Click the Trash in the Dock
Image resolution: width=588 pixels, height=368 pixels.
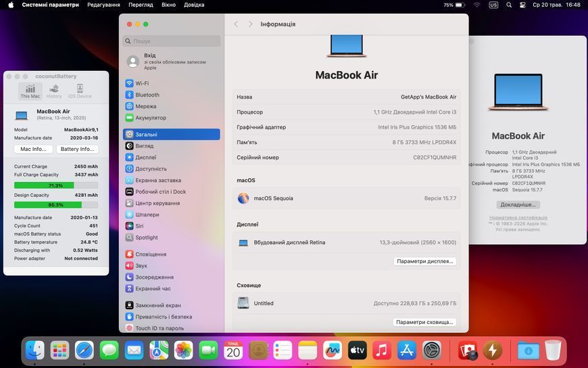pyautogui.click(x=553, y=350)
